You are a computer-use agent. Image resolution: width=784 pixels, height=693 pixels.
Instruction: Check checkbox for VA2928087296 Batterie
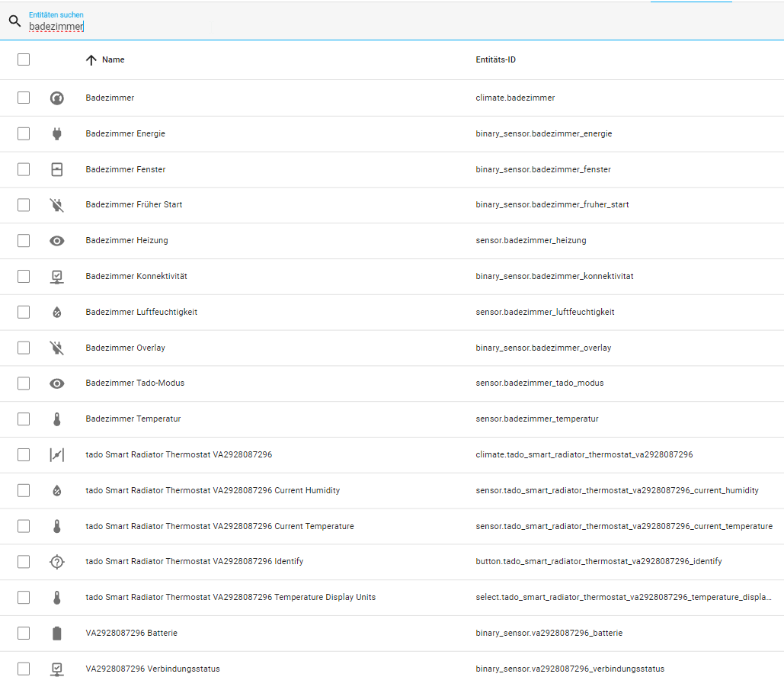click(x=24, y=633)
